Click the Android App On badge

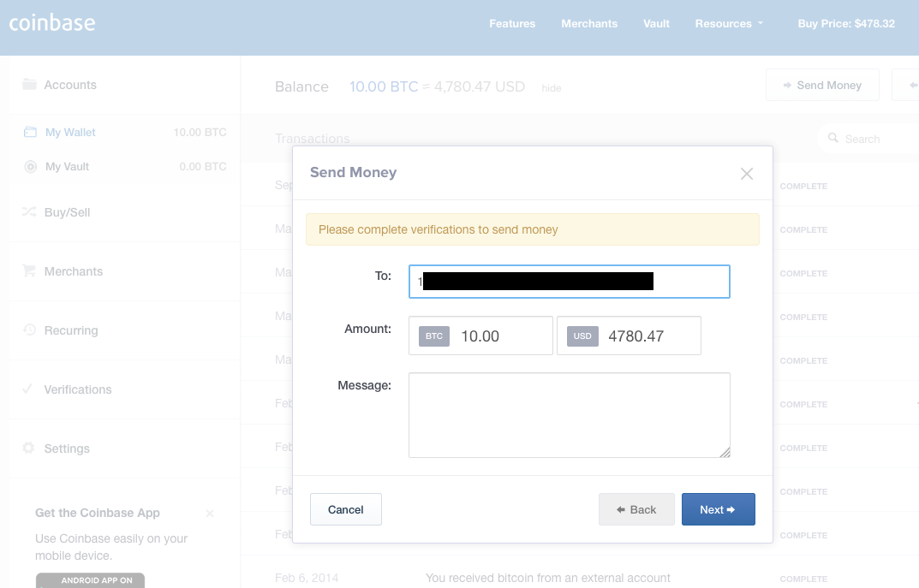90,580
